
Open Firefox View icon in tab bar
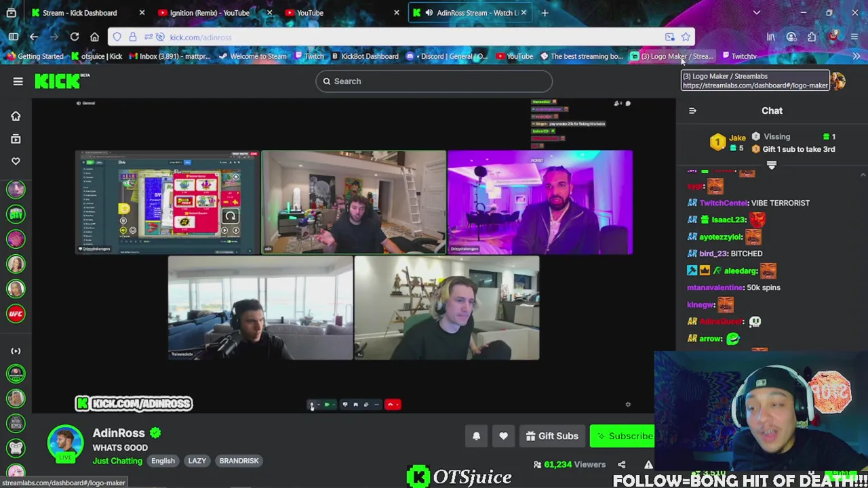pos(12,13)
